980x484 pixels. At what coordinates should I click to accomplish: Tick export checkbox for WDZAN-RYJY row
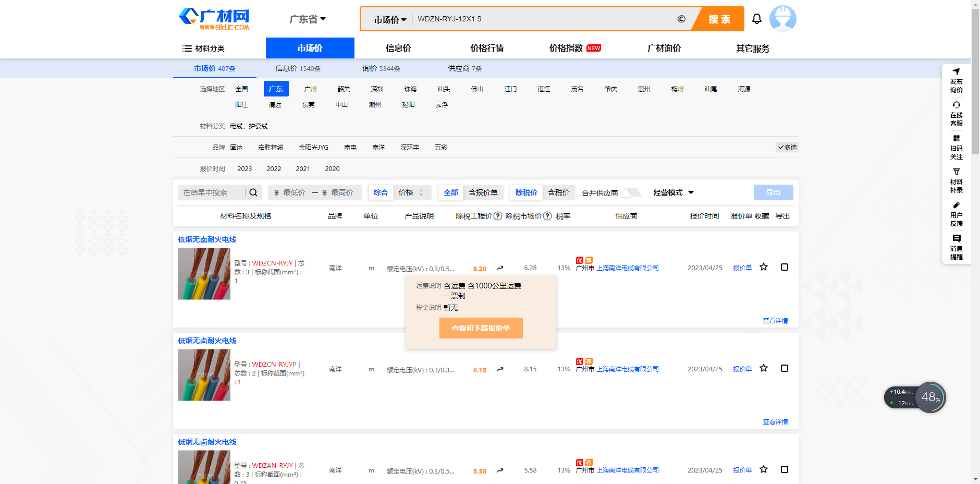point(784,469)
